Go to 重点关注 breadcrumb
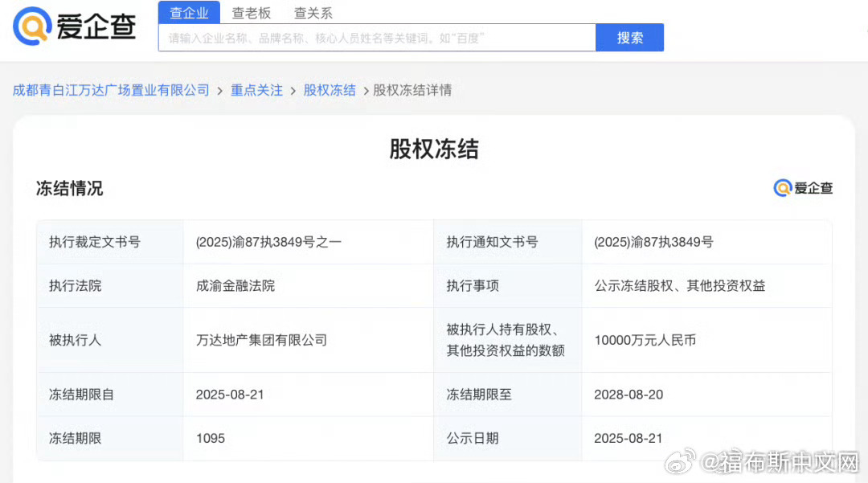Screen dimensions: 868x483 tap(256, 90)
